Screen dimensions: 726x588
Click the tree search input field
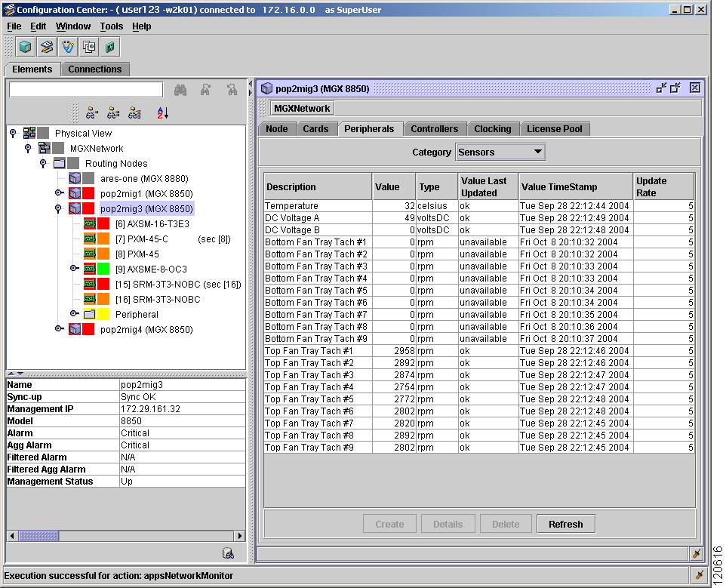tap(86, 90)
